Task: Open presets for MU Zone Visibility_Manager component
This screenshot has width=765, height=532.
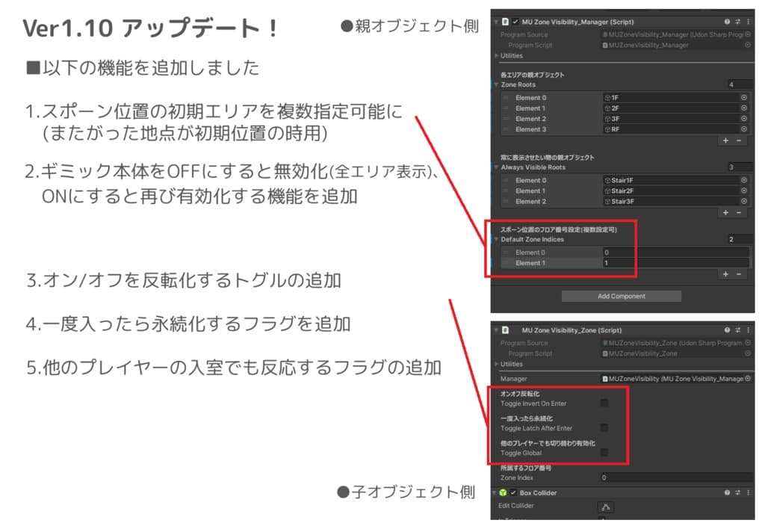Action: click(737, 22)
